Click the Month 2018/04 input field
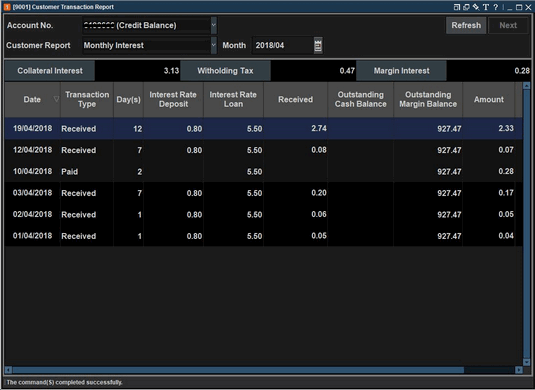This screenshot has height=390, width=535. point(283,45)
